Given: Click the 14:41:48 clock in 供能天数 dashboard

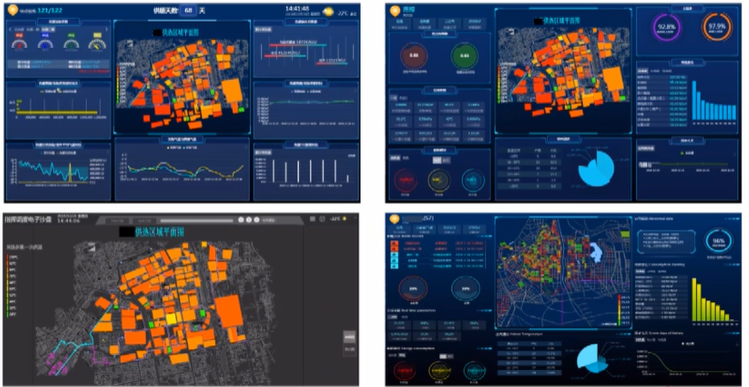Looking at the screenshot, I should click(297, 9).
